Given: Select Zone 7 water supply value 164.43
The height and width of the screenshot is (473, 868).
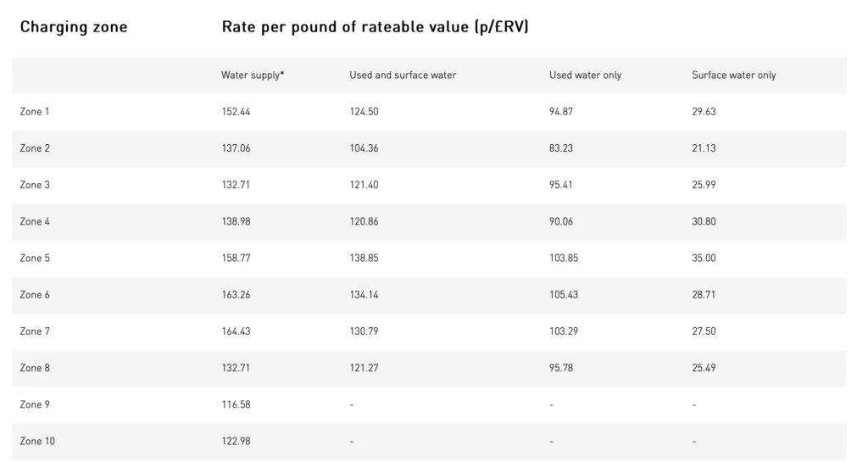Looking at the screenshot, I should tap(236, 331).
